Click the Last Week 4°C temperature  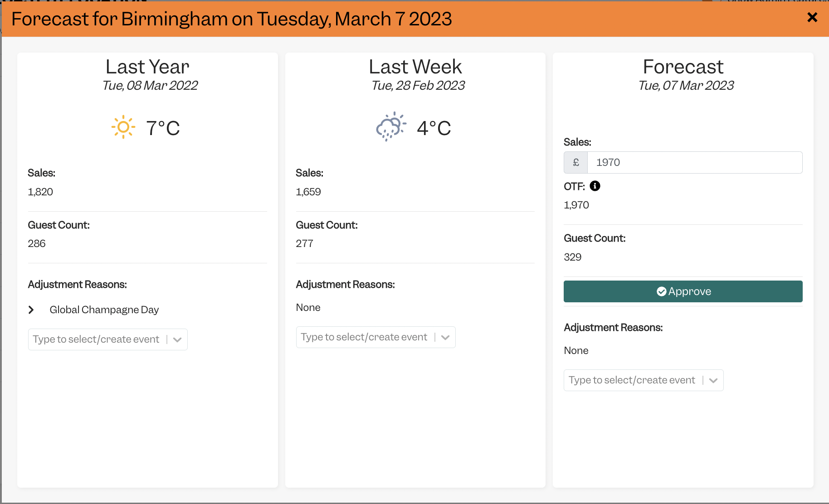[x=434, y=128]
